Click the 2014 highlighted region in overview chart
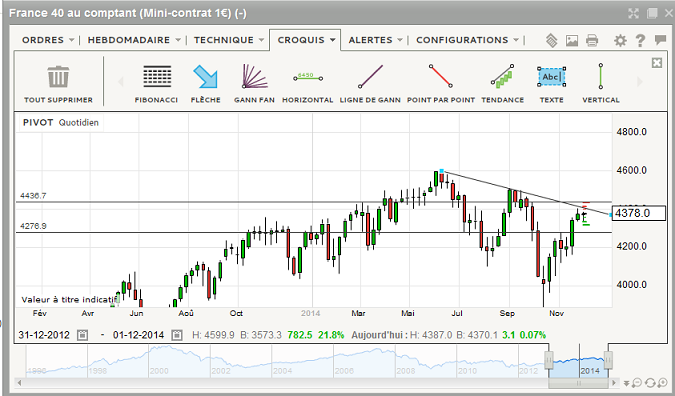 [579, 362]
